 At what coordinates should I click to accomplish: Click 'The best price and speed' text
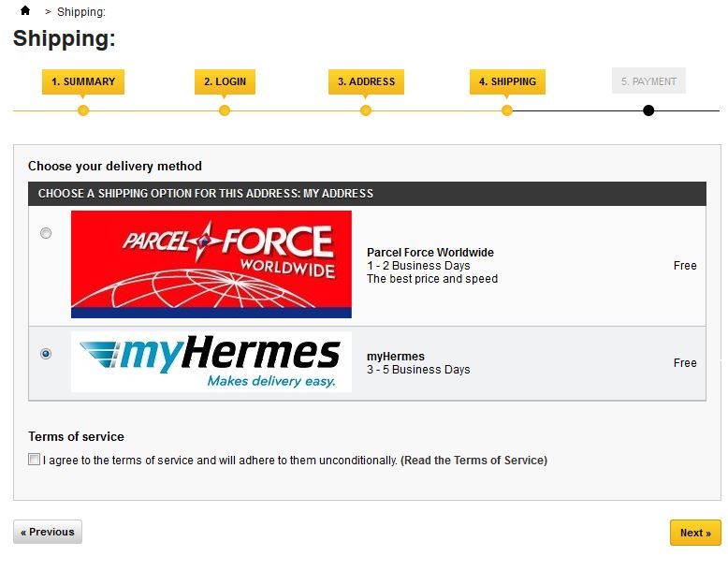pos(432,279)
